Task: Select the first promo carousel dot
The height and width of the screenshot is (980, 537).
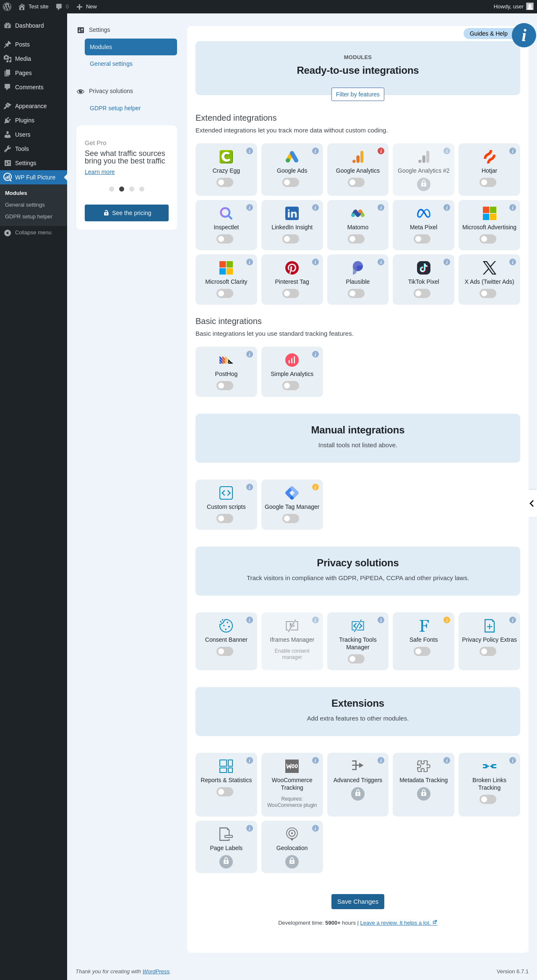Action: point(112,189)
